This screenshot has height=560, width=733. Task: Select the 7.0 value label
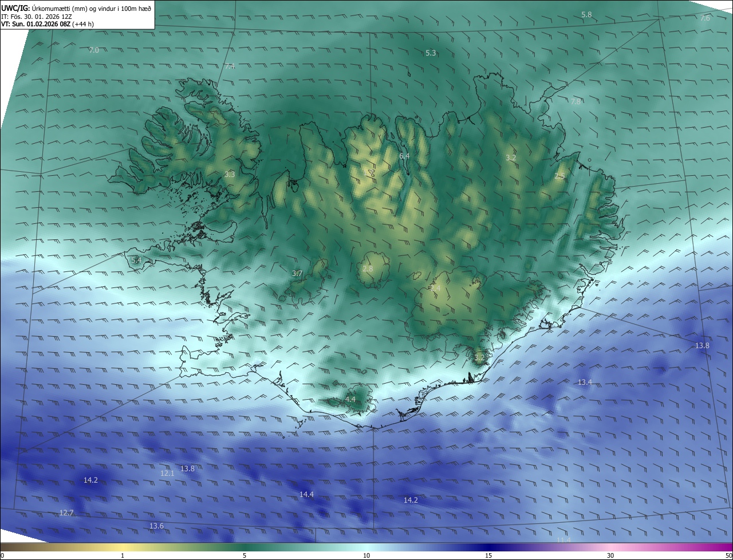[x=94, y=50]
